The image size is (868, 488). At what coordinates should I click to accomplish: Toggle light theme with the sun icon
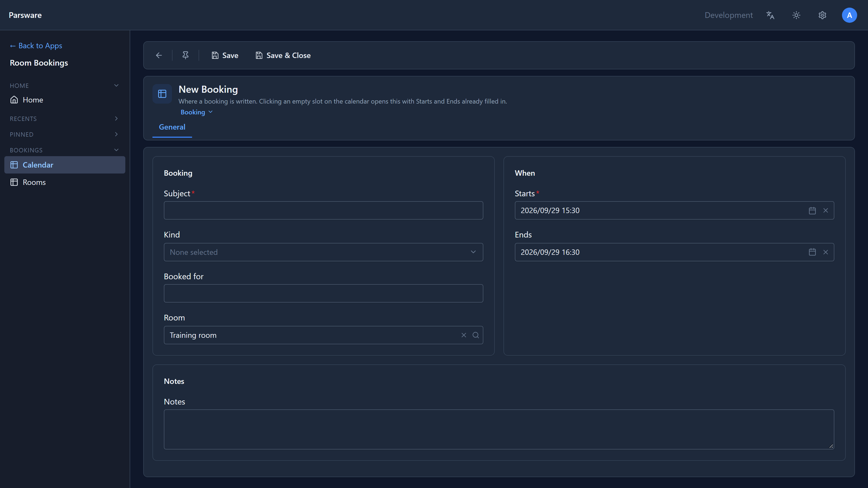click(796, 15)
